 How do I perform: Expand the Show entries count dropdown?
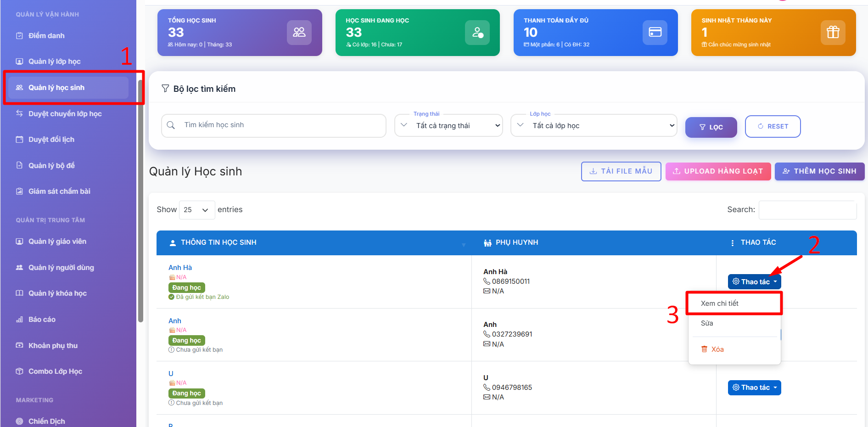coord(197,210)
